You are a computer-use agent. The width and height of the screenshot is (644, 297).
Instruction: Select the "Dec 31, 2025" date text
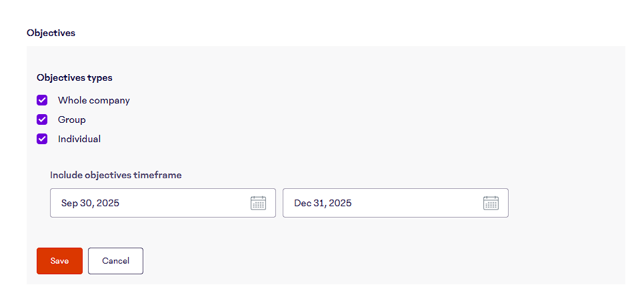pyautogui.click(x=323, y=203)
